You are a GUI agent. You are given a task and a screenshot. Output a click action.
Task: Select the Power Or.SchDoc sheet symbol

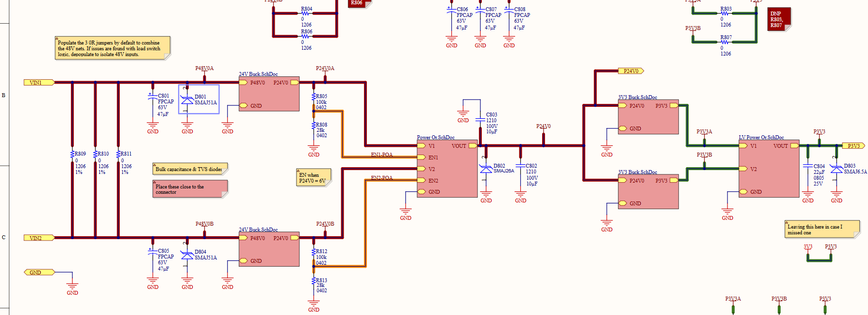pos(447,169)
